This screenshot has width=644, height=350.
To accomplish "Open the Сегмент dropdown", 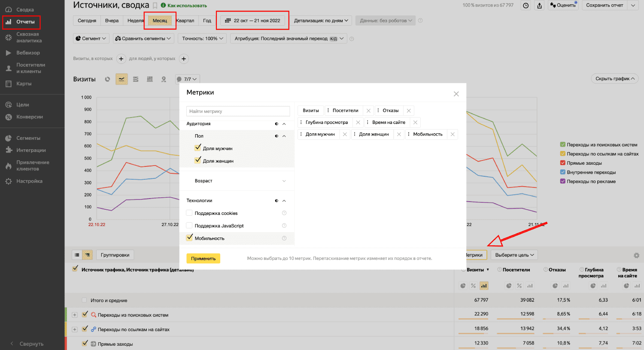I will (x=90, y=39).
